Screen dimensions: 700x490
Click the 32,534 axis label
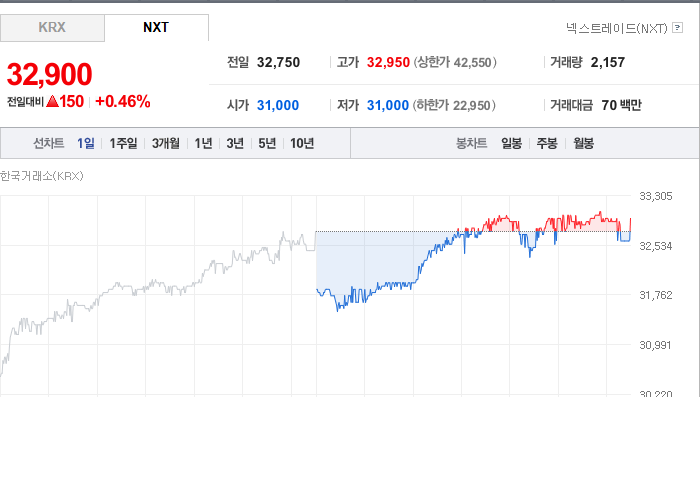[x=655, y=246]
